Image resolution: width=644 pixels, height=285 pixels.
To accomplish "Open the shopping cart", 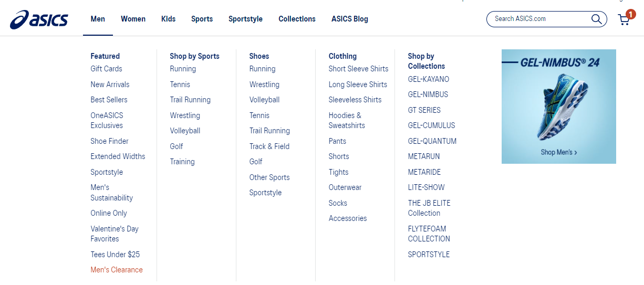I will [624, 19].
